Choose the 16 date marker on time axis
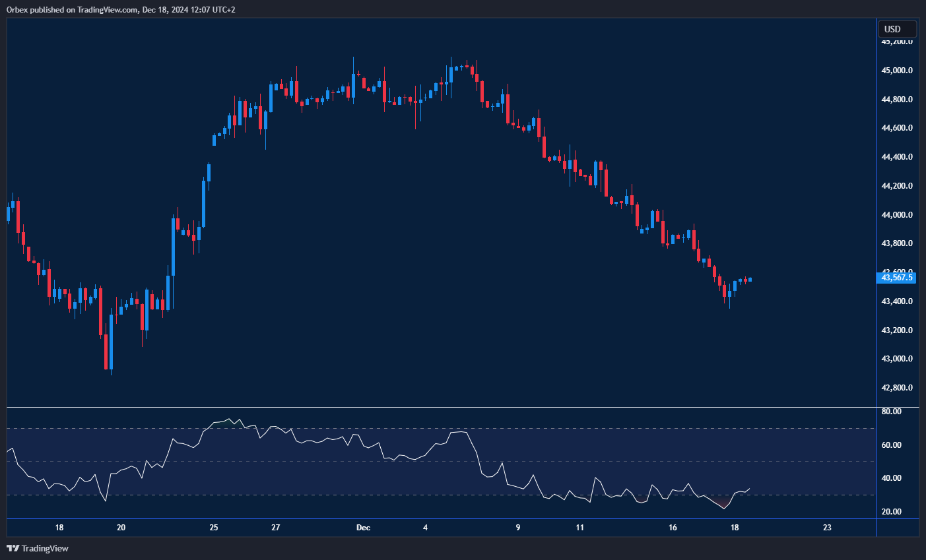926x560 pixels. (673, 528)
